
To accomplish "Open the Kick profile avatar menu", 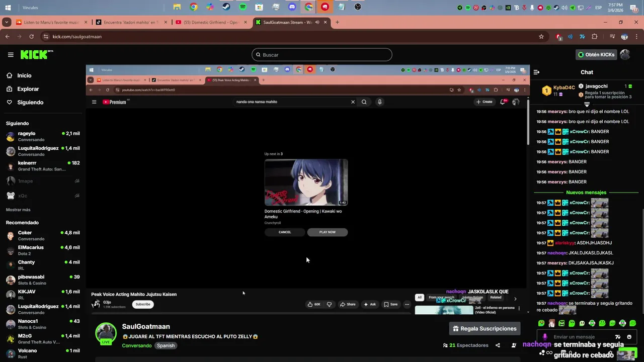I will tap(625, 55).
